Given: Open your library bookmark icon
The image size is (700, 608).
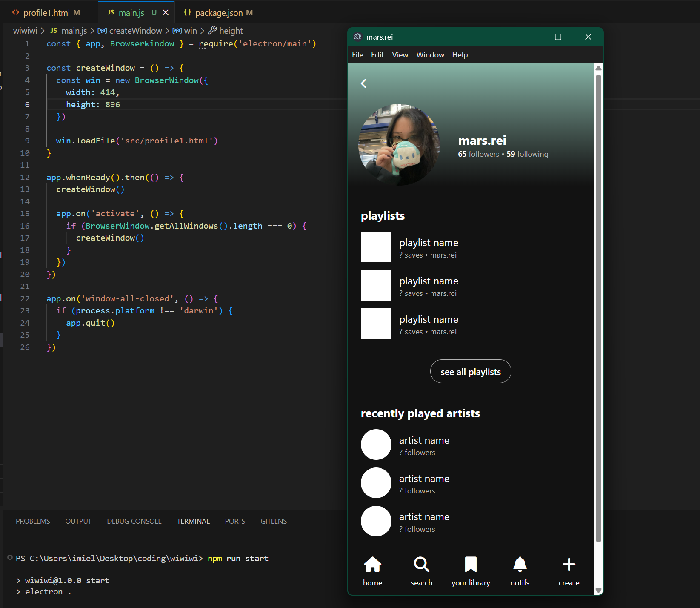Looking at the screenshot, I should point(471,565).
